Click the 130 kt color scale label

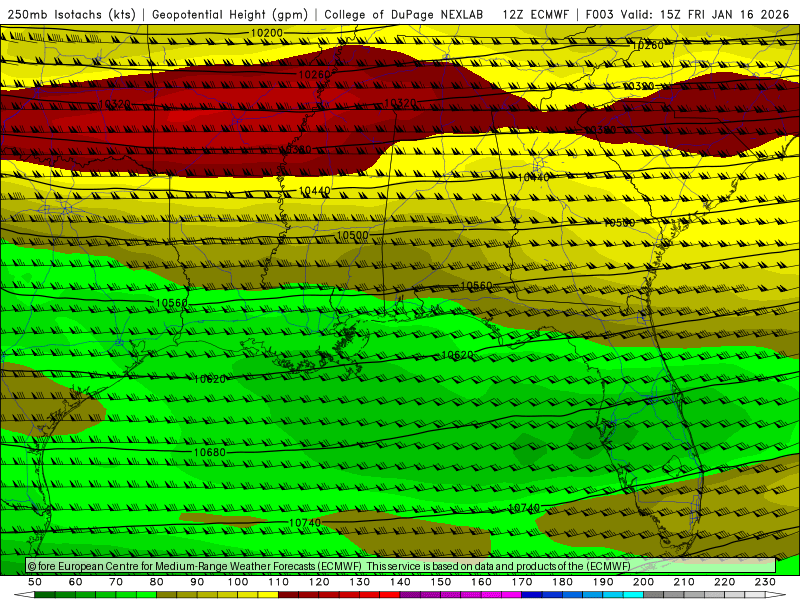pyautogui.click(x=360, y=582)
